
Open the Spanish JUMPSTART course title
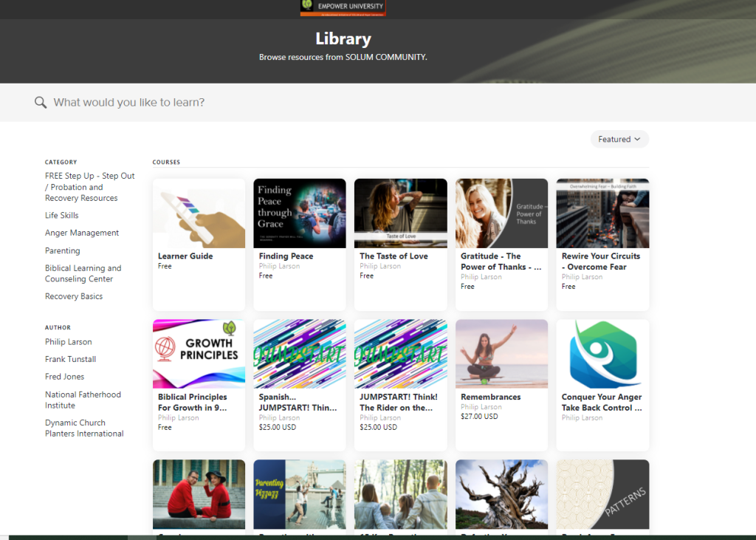298,403
